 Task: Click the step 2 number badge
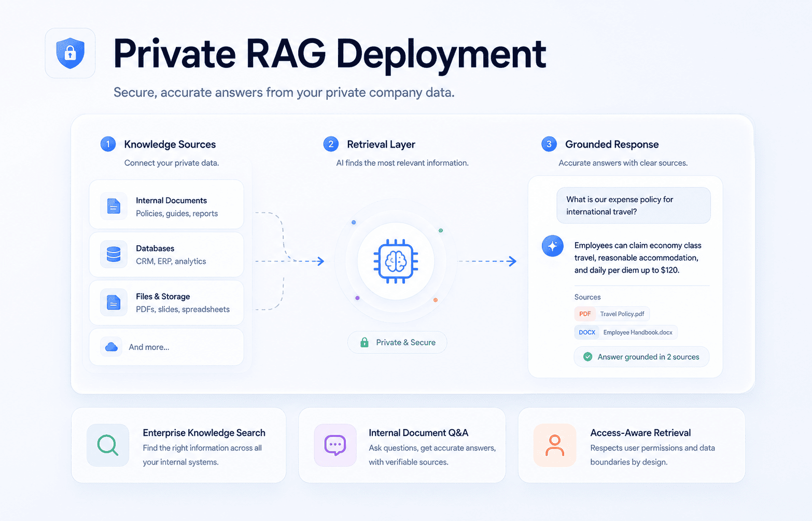331,144
